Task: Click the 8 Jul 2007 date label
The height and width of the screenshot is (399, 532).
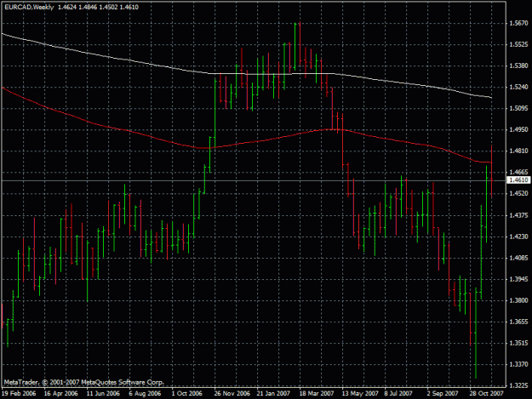Action: (x=398, y=394)
